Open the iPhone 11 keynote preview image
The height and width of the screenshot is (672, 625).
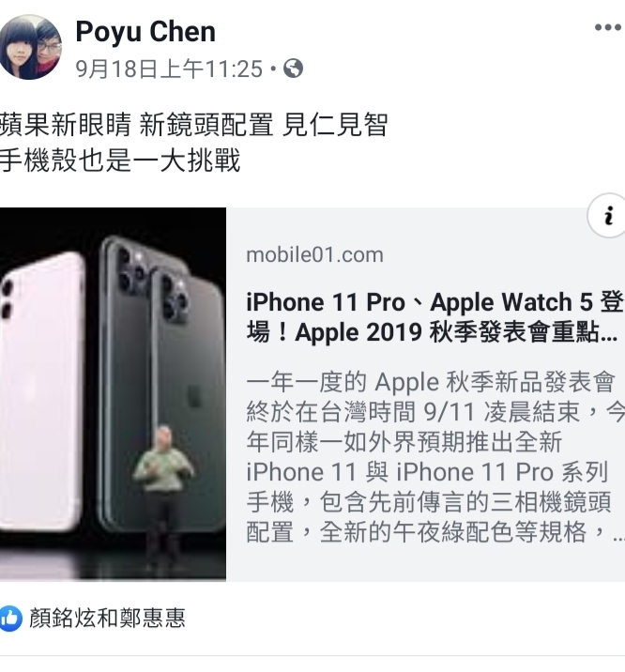click(114, 394)
